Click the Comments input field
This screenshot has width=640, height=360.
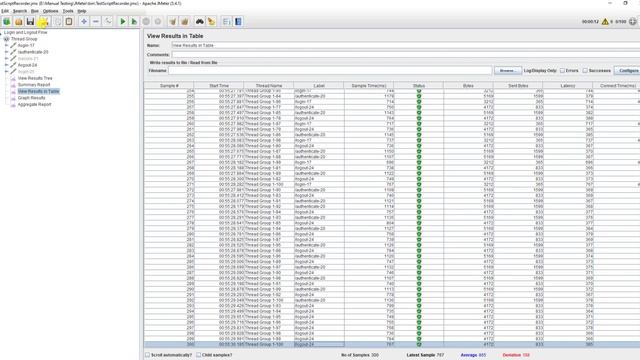click(406, 55)
